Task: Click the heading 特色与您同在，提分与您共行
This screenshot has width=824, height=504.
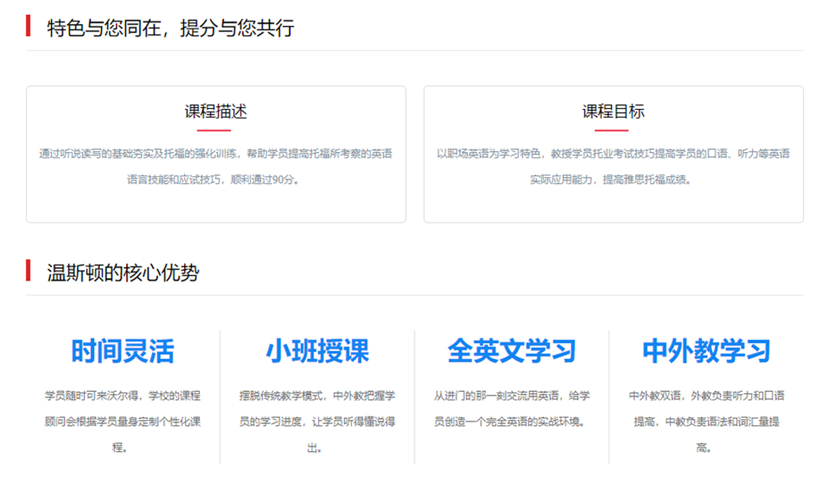Action: pyautogui.click(x=171, y=28)
